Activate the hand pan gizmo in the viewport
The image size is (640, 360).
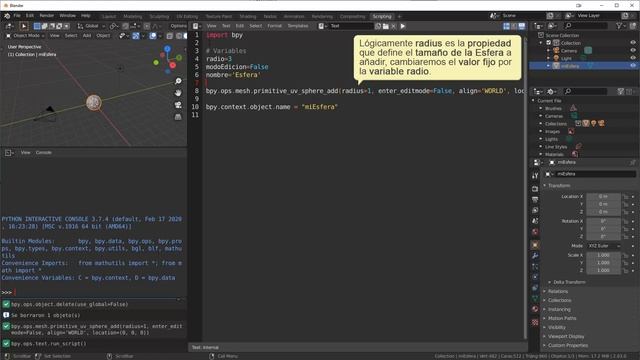[x=178, y=93]
